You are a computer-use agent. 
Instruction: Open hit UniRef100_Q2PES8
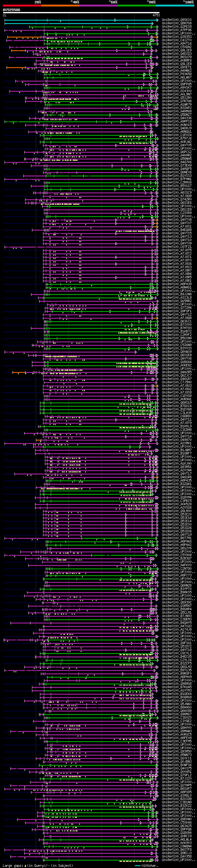[177, 26]
